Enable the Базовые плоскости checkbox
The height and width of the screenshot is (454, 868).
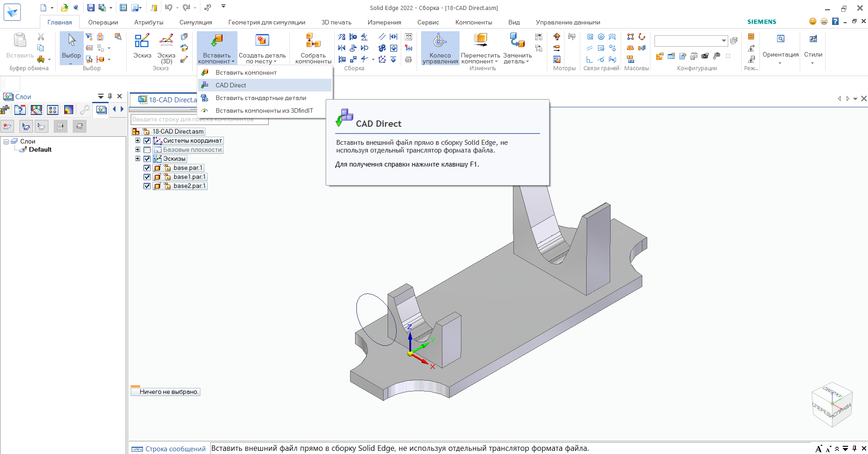click(147, 150)
